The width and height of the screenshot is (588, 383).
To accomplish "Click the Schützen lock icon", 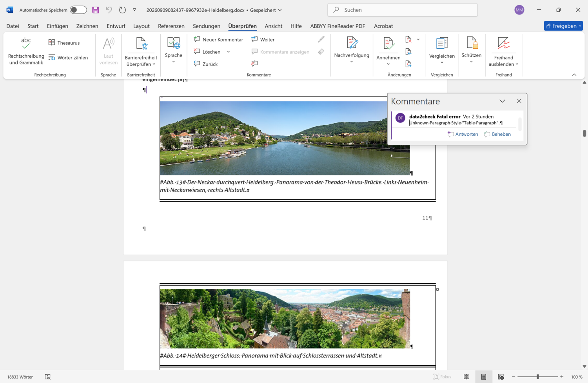I will pos(472,43).
